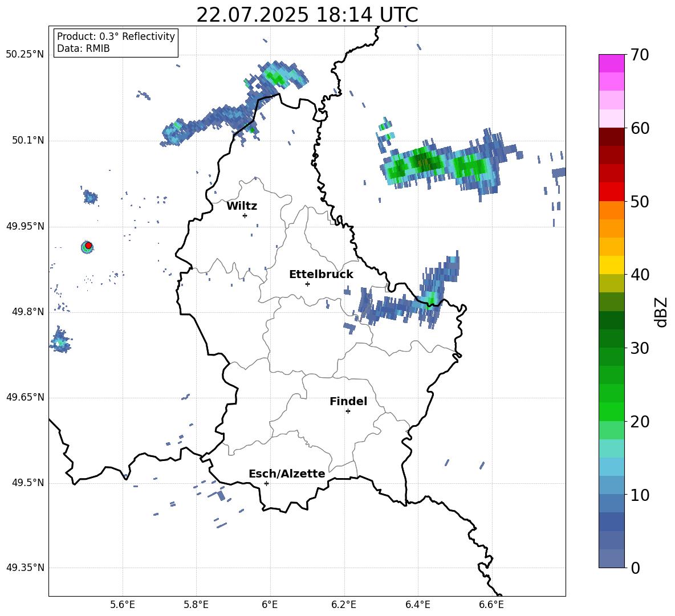Viewport: 675px width, 616px height.
Task: Click the yellow colorbar swatch above 40
Action: (x=612, y=265)
